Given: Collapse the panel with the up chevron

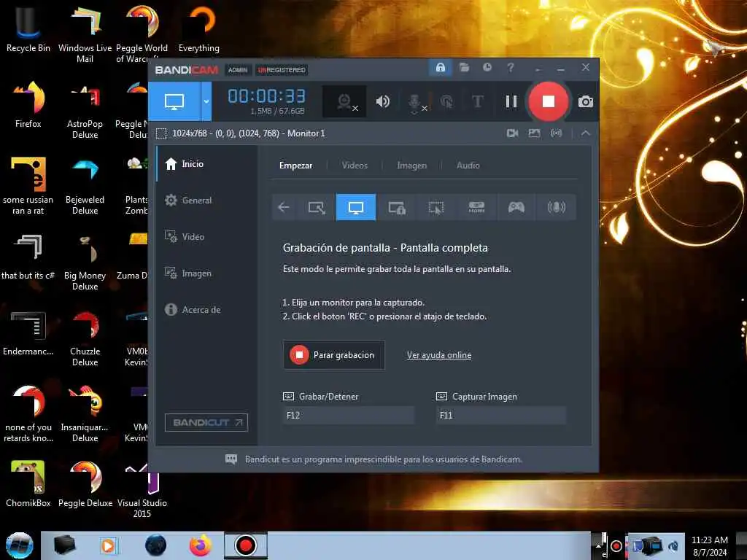Looking at the screenshot, I should click(586, 133).
